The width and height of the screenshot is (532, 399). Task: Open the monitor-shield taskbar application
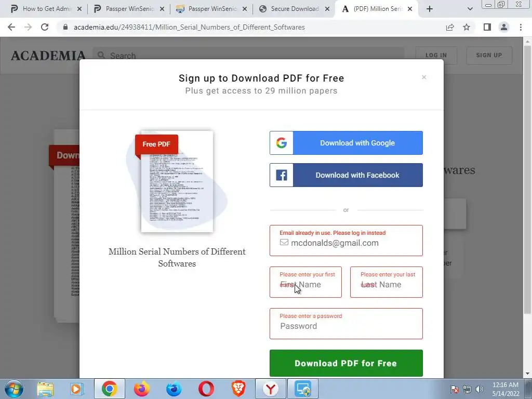point(303,389)
